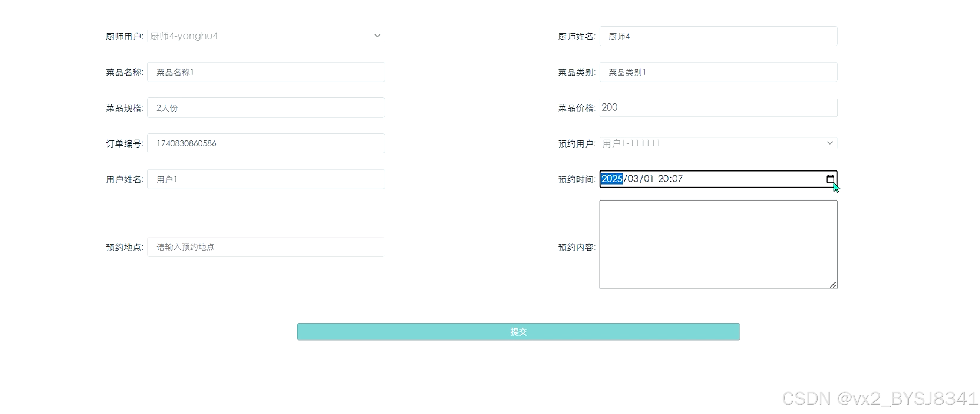
Task: Click the 菜品名称 input field
Action: [265, 72]
